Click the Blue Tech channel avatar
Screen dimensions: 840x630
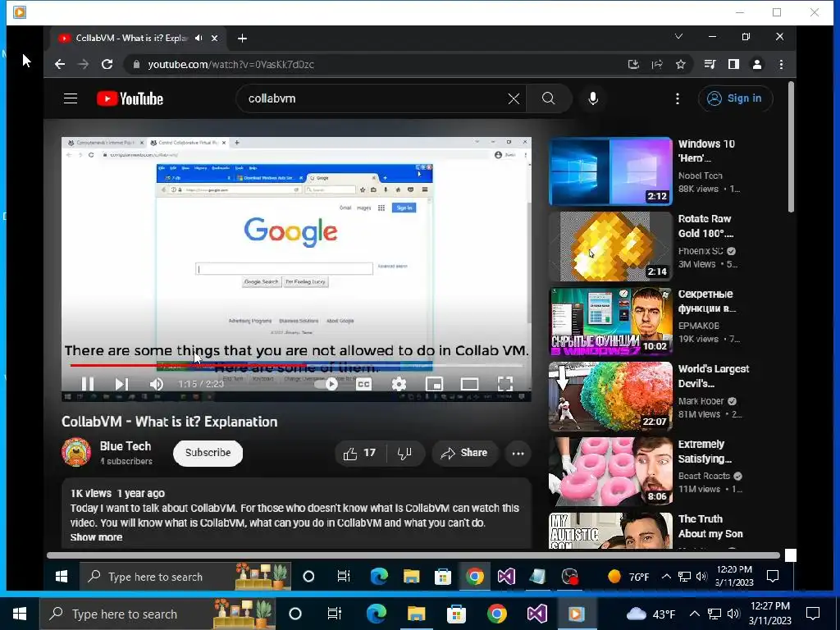coord(76,452)
